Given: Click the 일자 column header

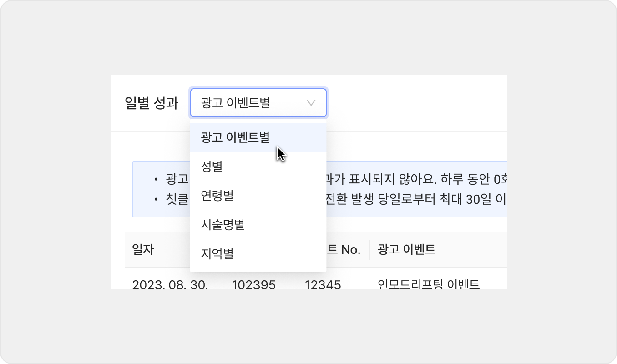Looking at the screenshot, I should (x=143, y=249).
